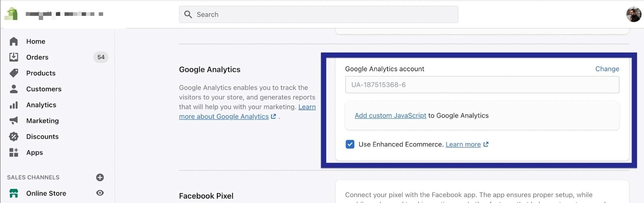Click the Apps grid icon
The width and height of the screenshot is (644, 203).
14,152
